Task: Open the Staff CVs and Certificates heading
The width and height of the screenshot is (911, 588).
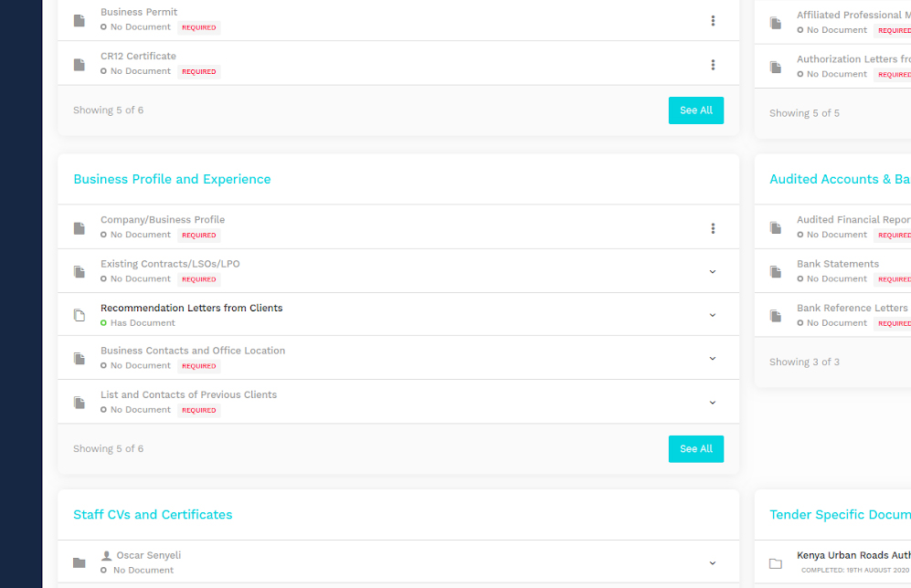Action: pos(153,515)
